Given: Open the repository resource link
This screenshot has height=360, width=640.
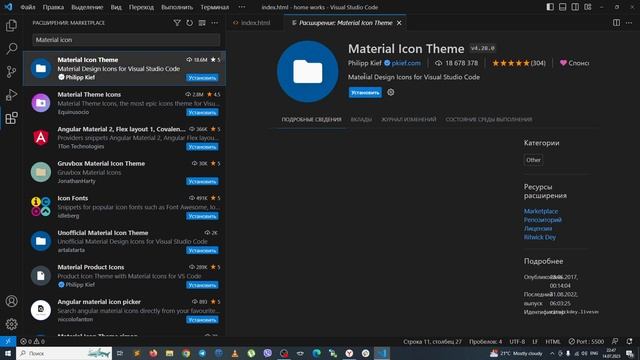Looking at the screenshot, I should coord(543,220).
